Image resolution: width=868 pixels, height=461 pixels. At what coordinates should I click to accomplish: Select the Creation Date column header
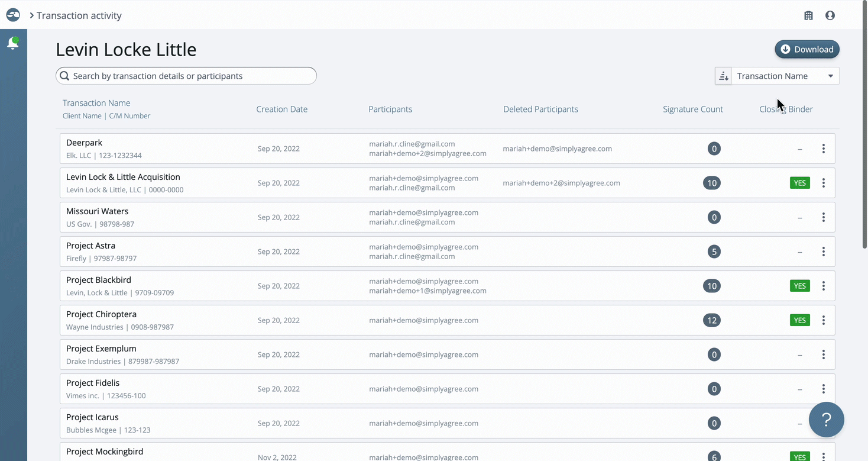[281, 109]
